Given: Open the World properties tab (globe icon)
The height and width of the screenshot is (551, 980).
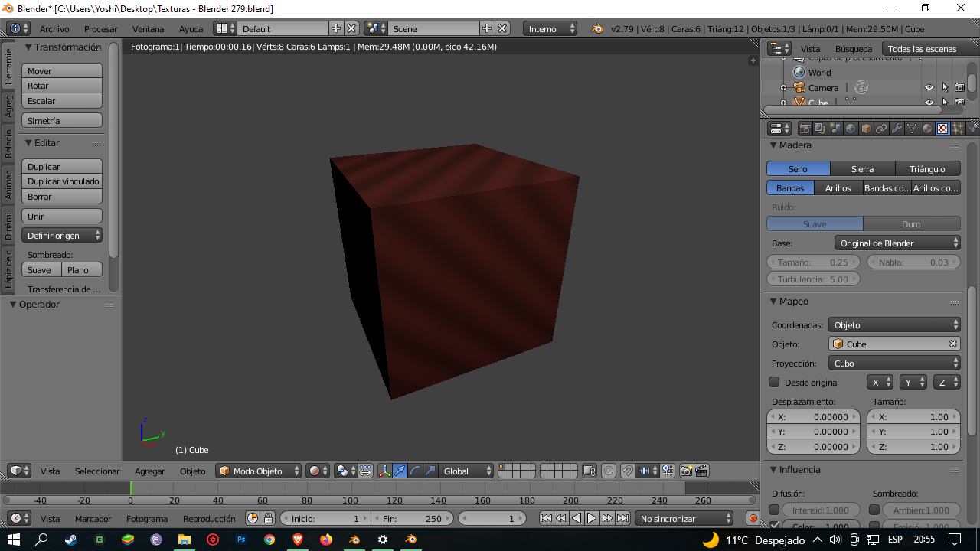Looking at the screenshot, I should point(851,129).
